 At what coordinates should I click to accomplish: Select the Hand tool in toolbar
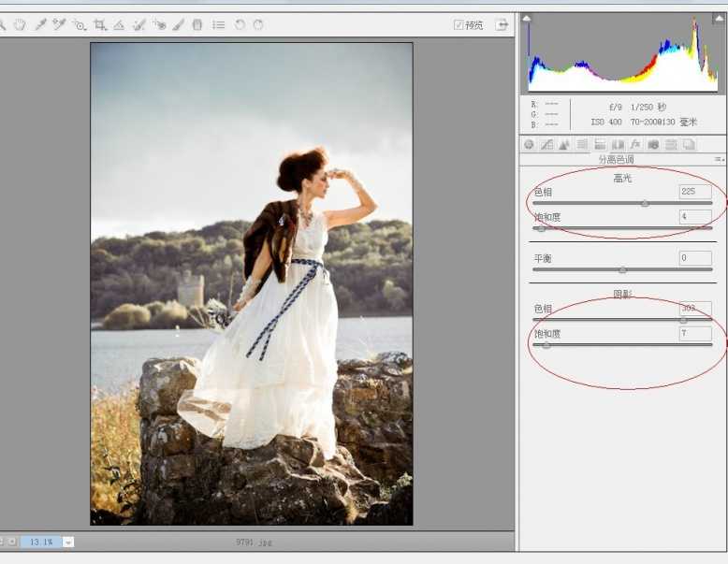click(20, 25)
